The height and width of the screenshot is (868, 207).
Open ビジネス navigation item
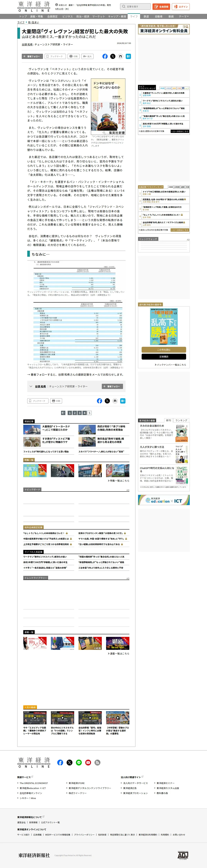click(x=67, y=16)
